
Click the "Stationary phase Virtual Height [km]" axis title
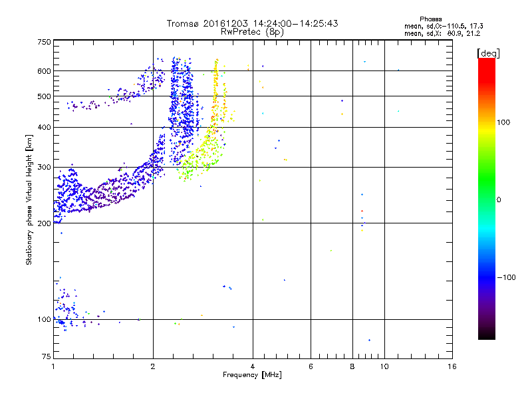(29, 200)
